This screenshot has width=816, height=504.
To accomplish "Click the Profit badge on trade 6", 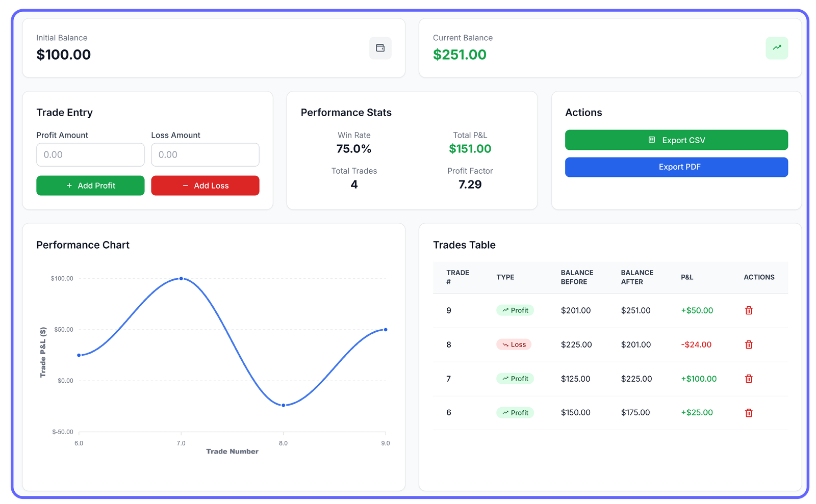I will 515,412.
